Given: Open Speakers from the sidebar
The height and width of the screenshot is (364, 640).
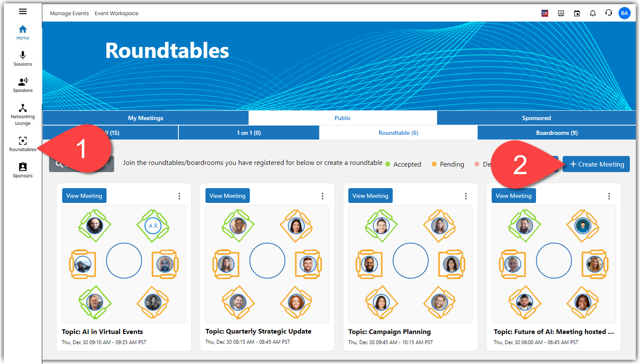Looking at the screenshot, I should (23, 85).
